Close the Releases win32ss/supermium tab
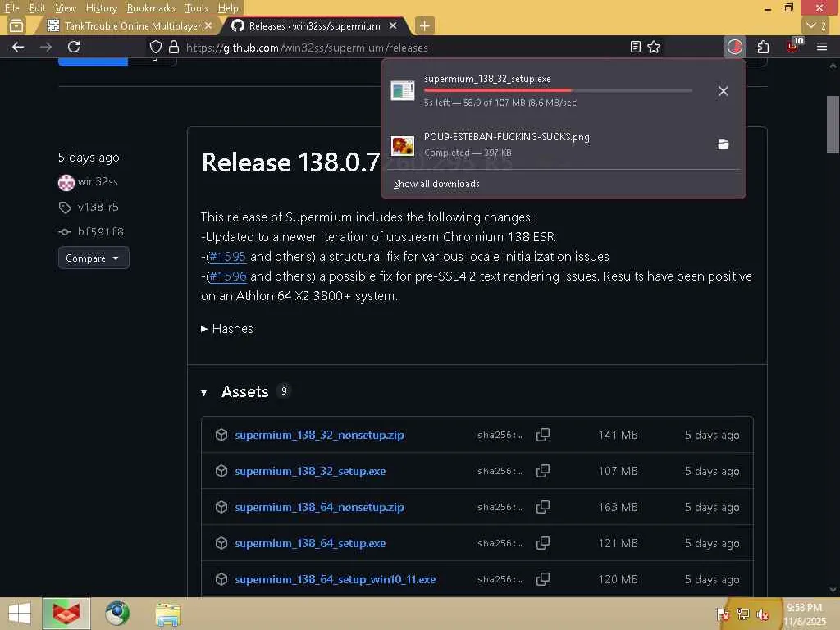 click(393, 25)
